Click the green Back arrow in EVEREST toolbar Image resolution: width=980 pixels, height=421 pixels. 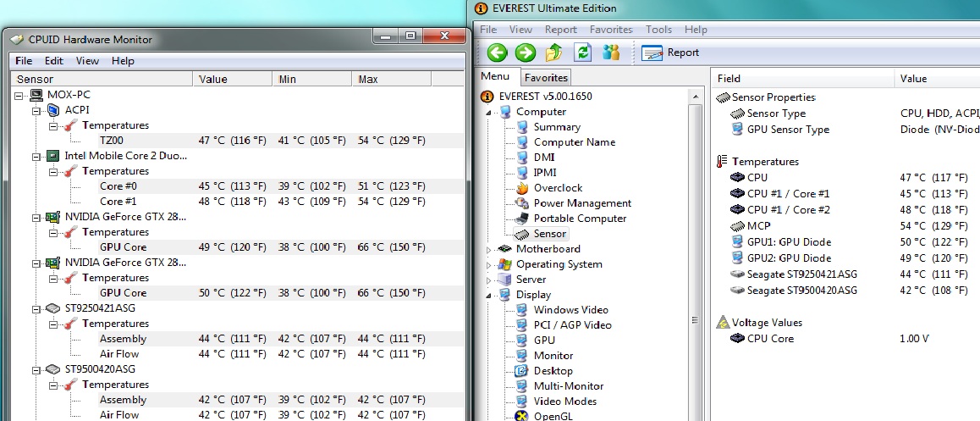tap(497, 53)
